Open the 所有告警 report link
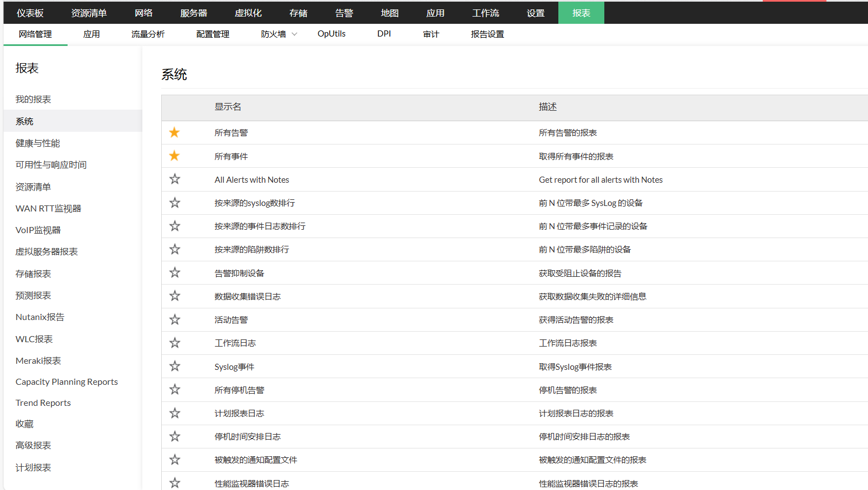Screen dimensions: 868x490 click(x=231, y=133)
